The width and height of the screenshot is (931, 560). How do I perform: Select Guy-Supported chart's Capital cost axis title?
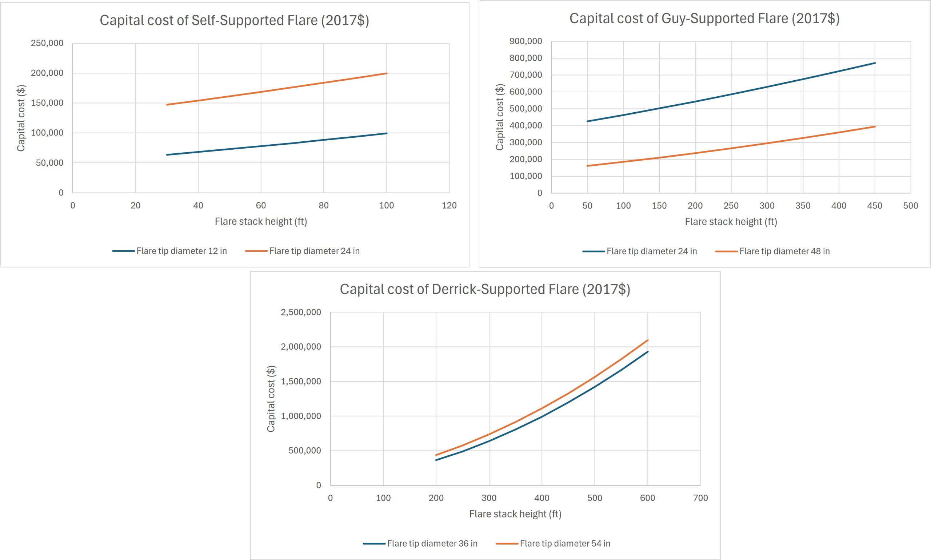pos(499,117)
